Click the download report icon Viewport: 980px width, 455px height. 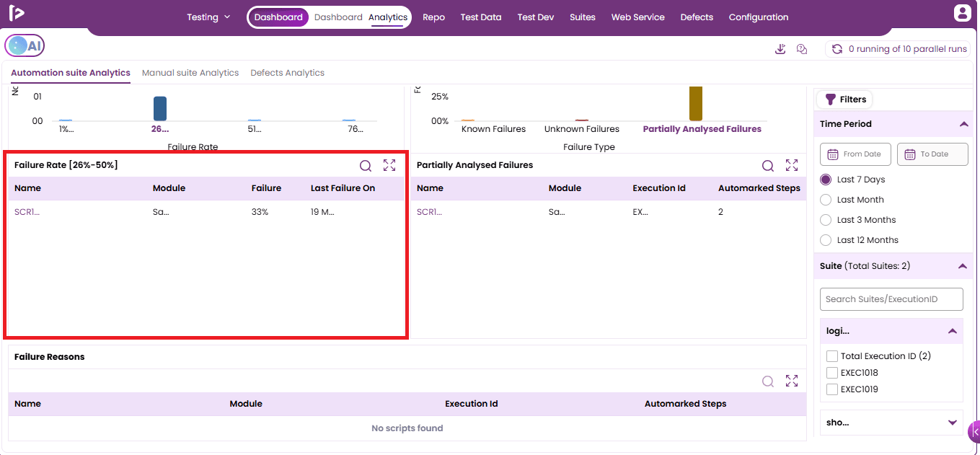point(780,49)
